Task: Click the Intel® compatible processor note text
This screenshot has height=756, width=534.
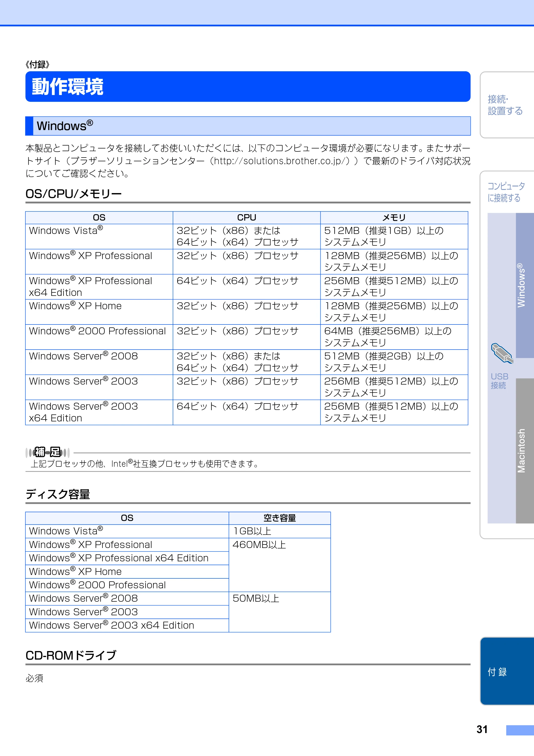Action: tap(145, 464)
